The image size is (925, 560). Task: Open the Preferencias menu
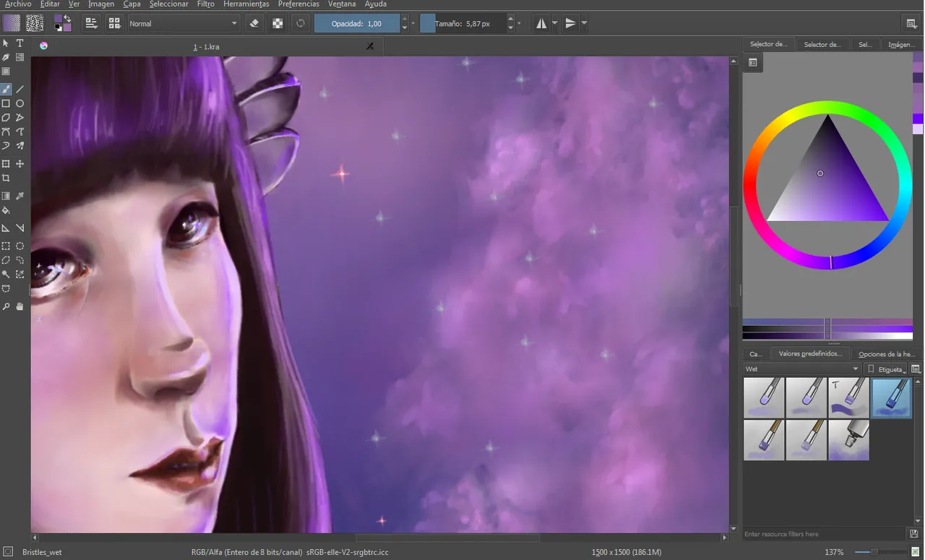click(x=298, y=4)
